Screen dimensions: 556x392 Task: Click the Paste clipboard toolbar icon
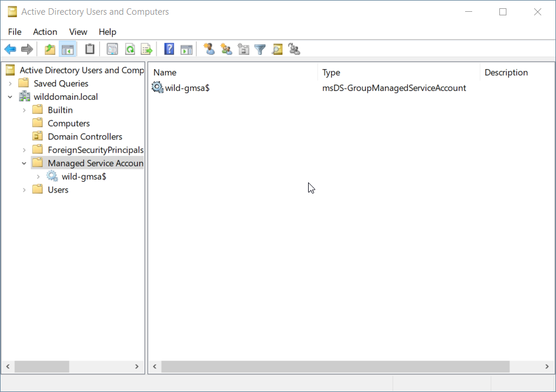[90, 50]
